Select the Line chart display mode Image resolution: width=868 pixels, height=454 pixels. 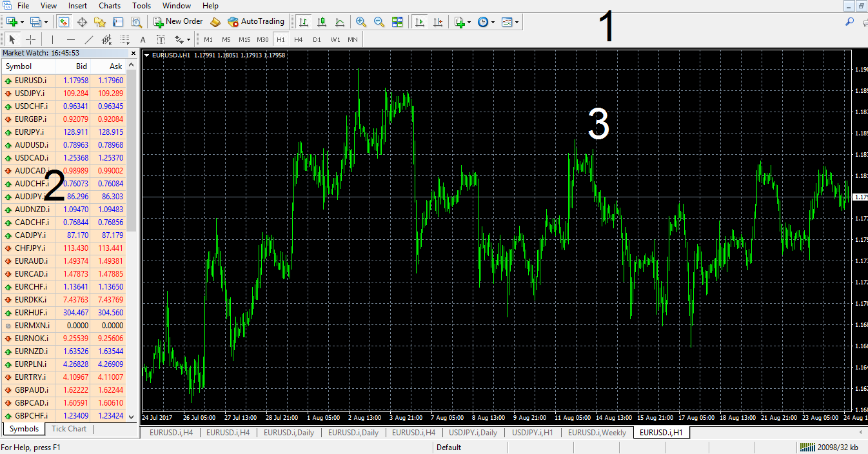[340, 21]
